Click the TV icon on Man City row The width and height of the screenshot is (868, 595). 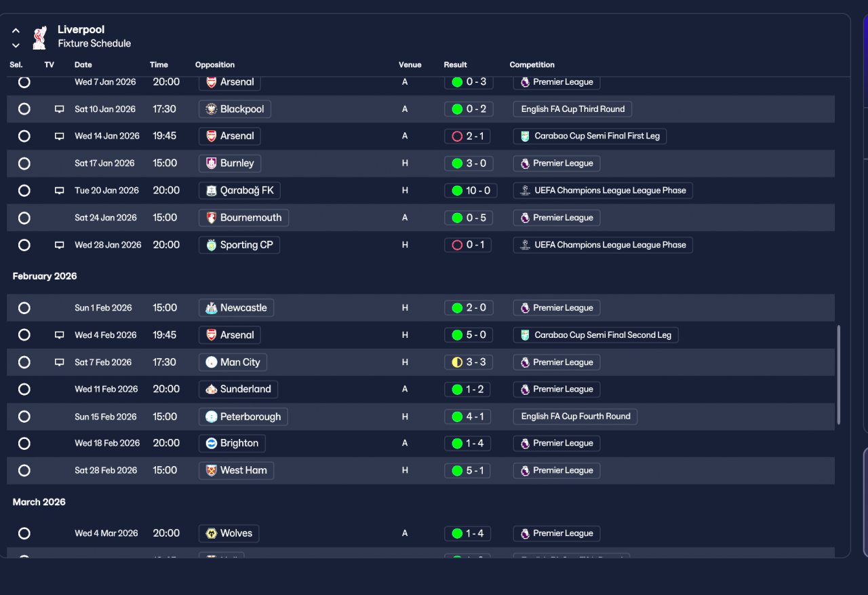[60, 362]
